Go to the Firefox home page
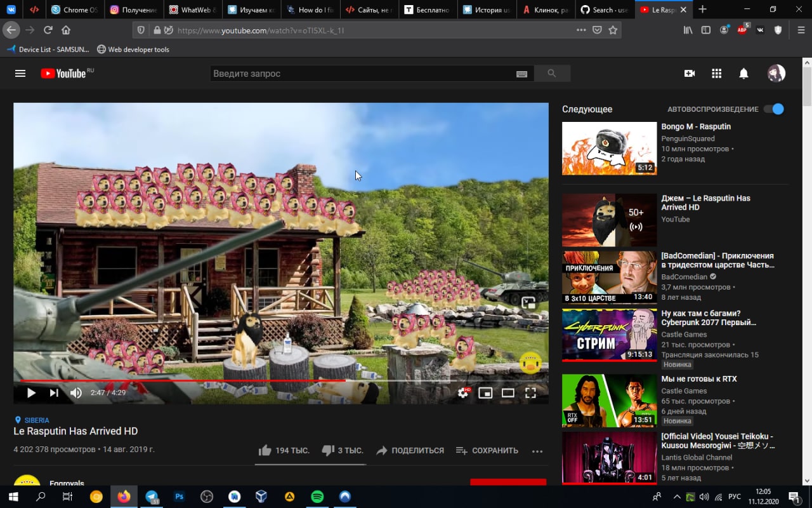812x508 pixels. (x=66, y=30)
